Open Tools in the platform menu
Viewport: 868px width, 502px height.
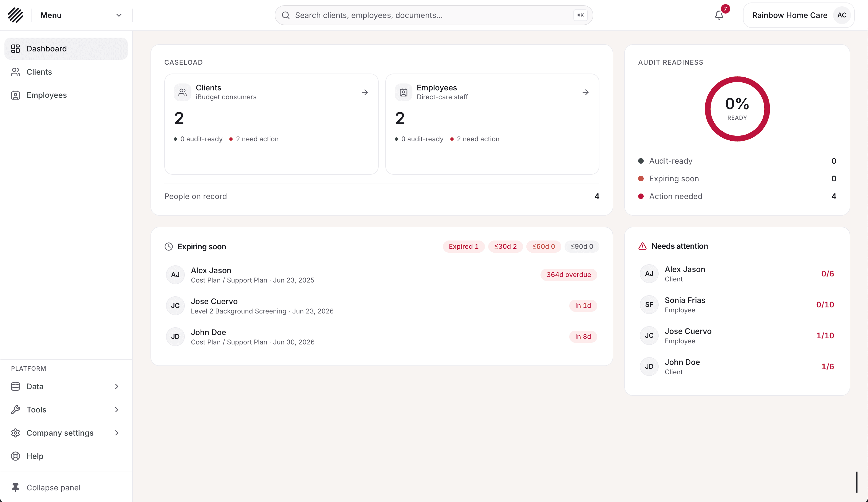tap(66, 410)
